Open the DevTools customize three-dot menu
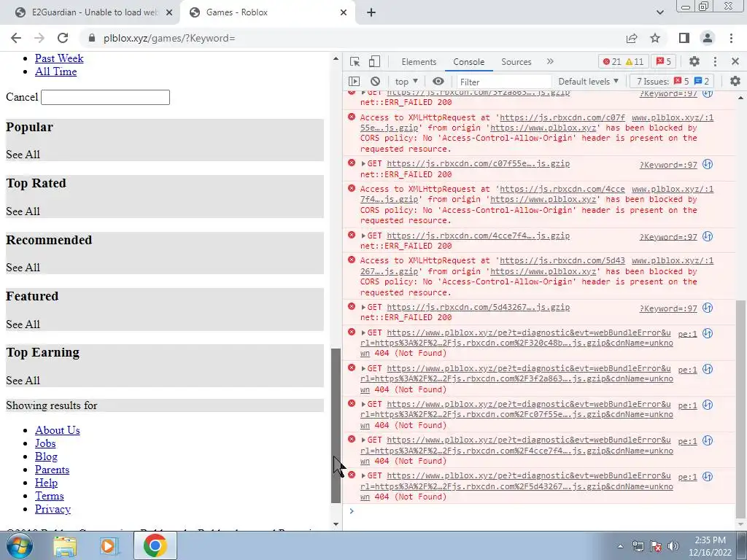The height and width of the screenshot is (560, 747). coord(715,61)
